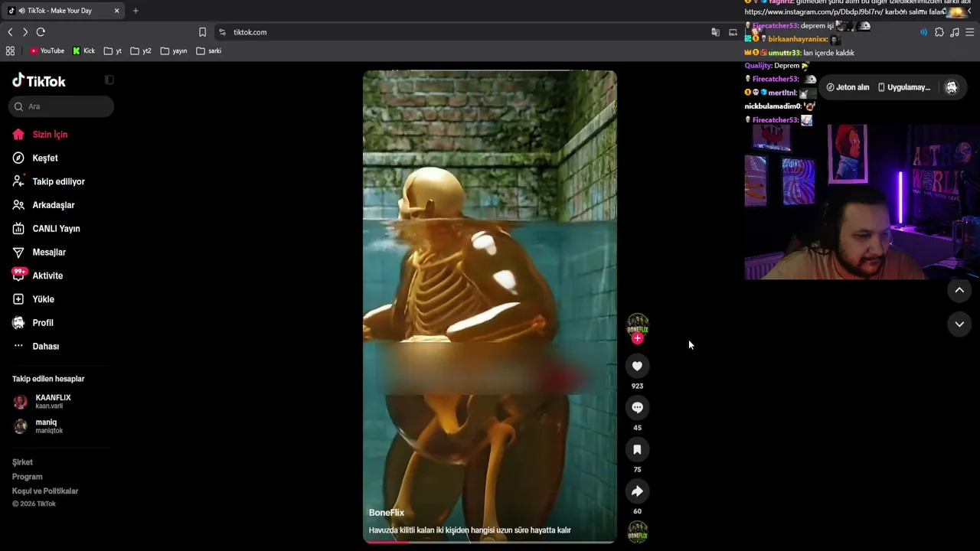The width and height of the screenshot is (980, 551).
Task: Open the comments on the video
Action: point(637,408)
